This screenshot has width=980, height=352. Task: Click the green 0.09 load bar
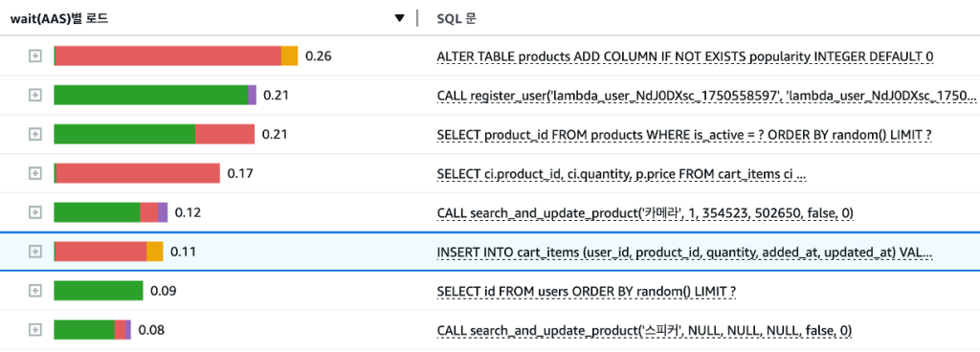tap(99, 291)
